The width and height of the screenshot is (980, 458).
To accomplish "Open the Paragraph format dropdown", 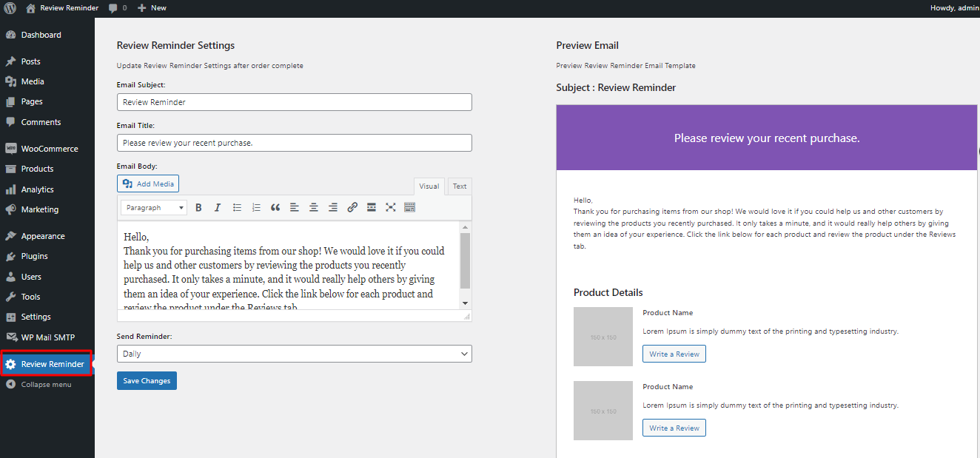I will coord(153,208).
